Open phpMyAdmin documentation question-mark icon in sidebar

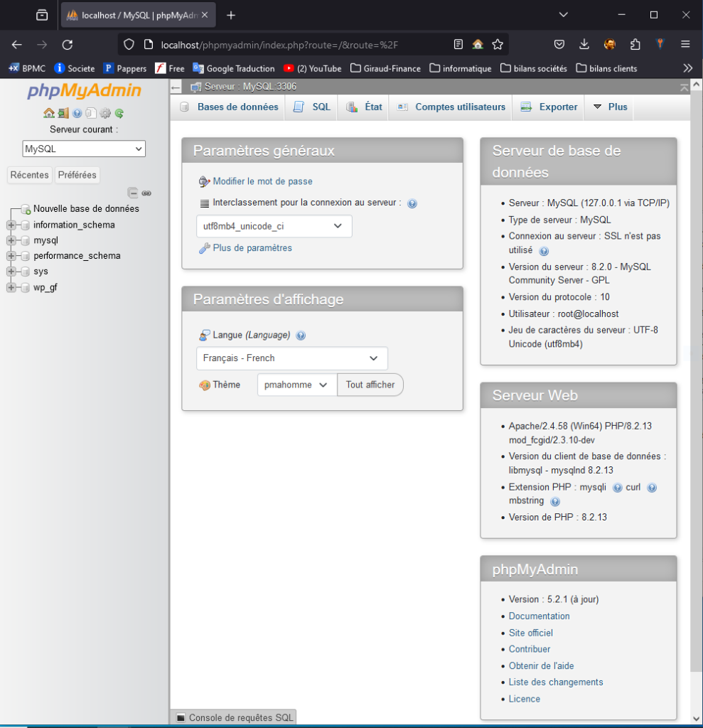point(77,113)
